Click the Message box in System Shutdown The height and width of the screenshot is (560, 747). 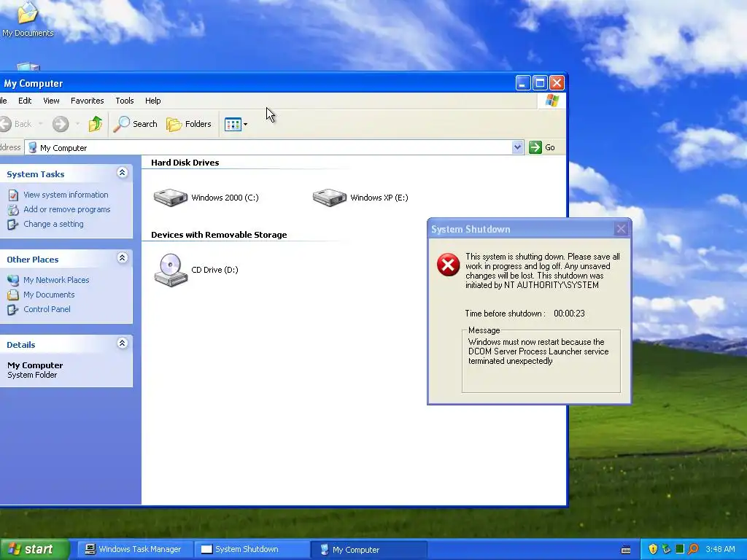541,362
